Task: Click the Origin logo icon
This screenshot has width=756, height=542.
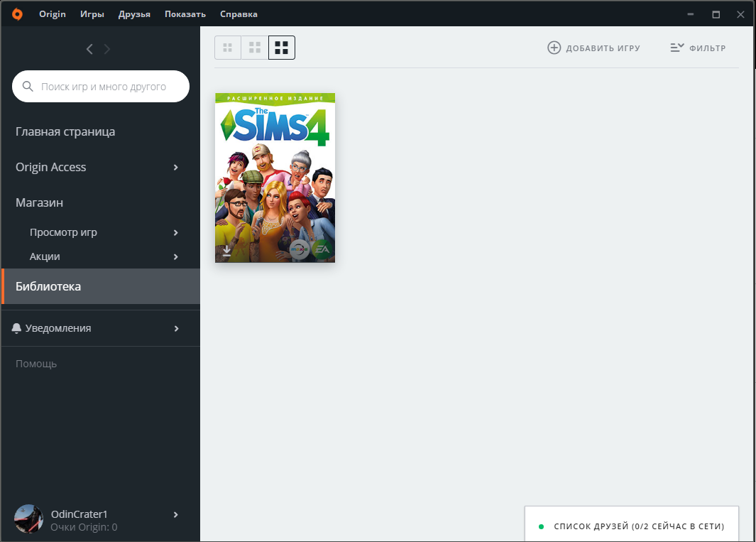Action: [x=17, y=14]
